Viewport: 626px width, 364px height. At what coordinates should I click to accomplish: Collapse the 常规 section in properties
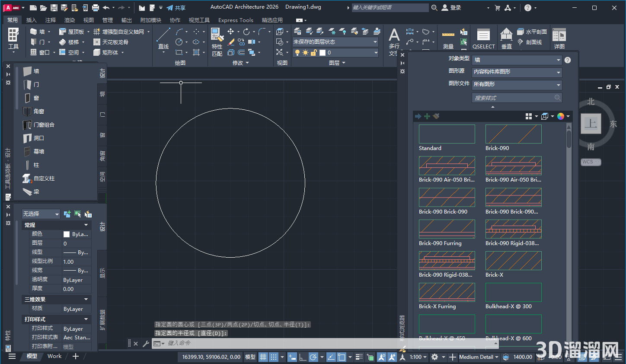pos(86,225)
